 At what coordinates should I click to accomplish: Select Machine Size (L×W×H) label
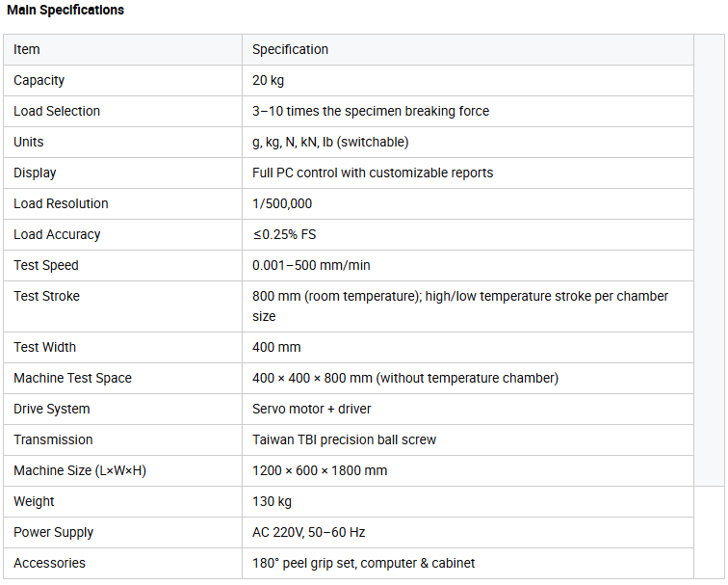point(80,470)
